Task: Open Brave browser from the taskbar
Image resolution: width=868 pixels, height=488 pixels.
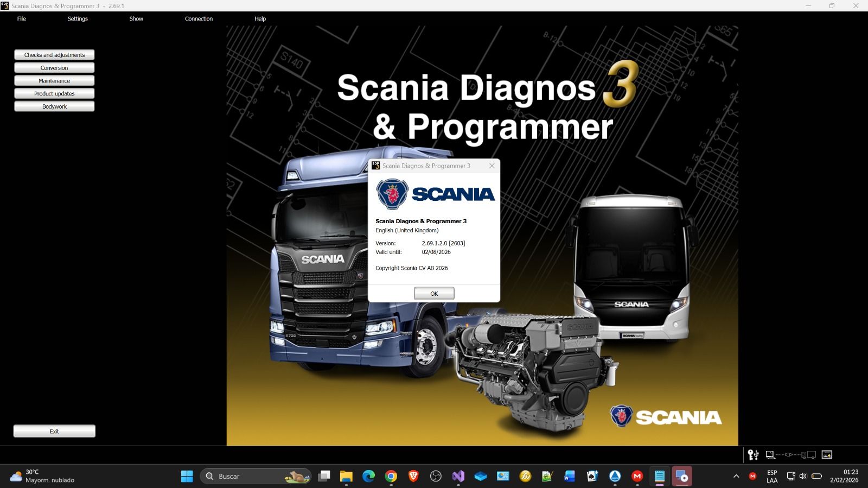Action: 413,477
